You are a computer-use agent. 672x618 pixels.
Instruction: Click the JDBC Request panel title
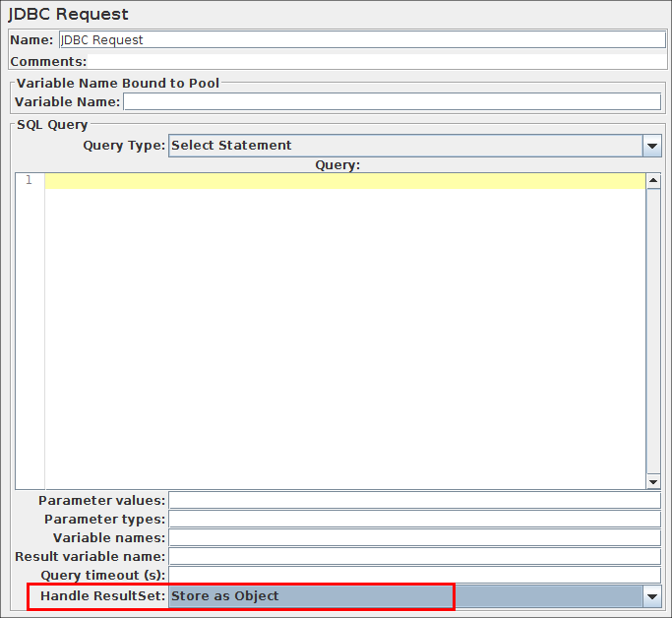click(x=68, y=15)
